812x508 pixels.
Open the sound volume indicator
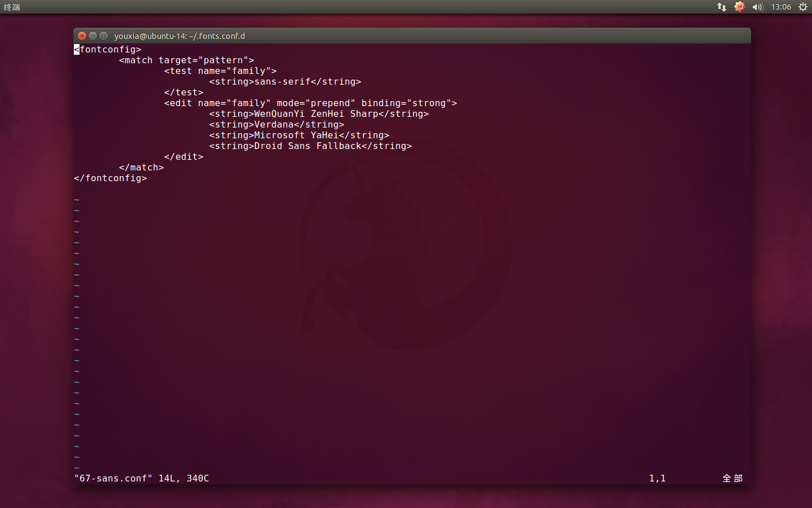pyautogui.click(x=757, y=7)
